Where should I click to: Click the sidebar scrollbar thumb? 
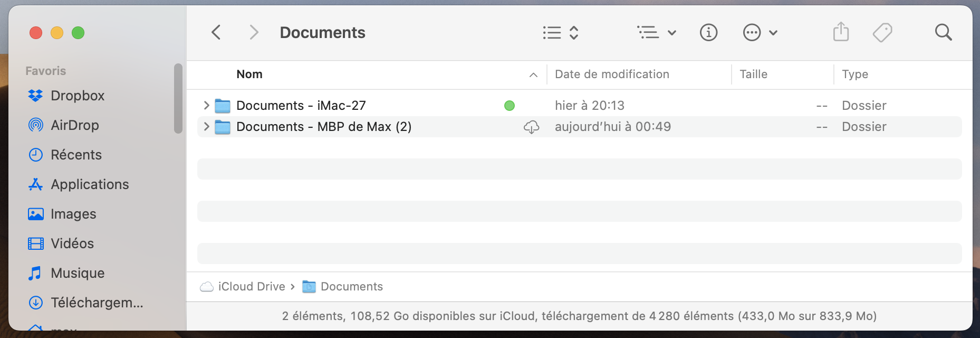pyautogui.click(x=178, y=99)
